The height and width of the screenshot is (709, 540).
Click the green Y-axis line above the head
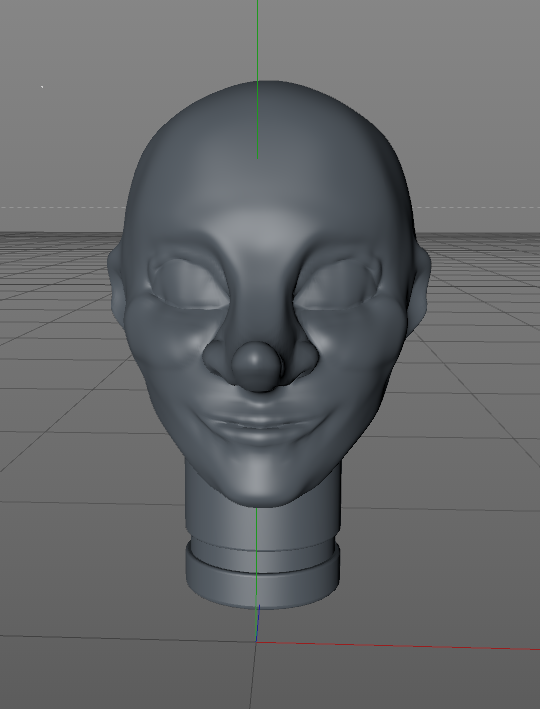257,79
